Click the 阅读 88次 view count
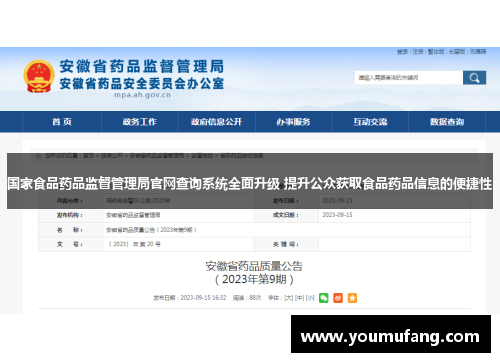 click(x=247, y=298)
